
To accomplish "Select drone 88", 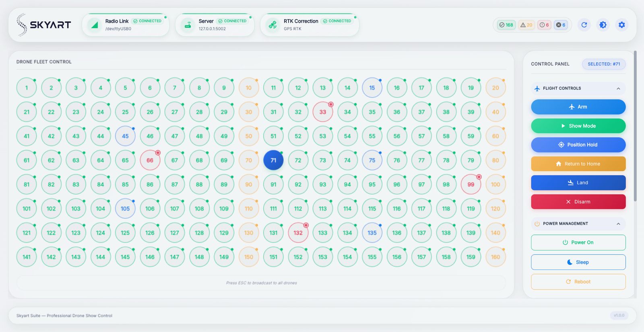I will pyautogui.click(x=199, y=184).
